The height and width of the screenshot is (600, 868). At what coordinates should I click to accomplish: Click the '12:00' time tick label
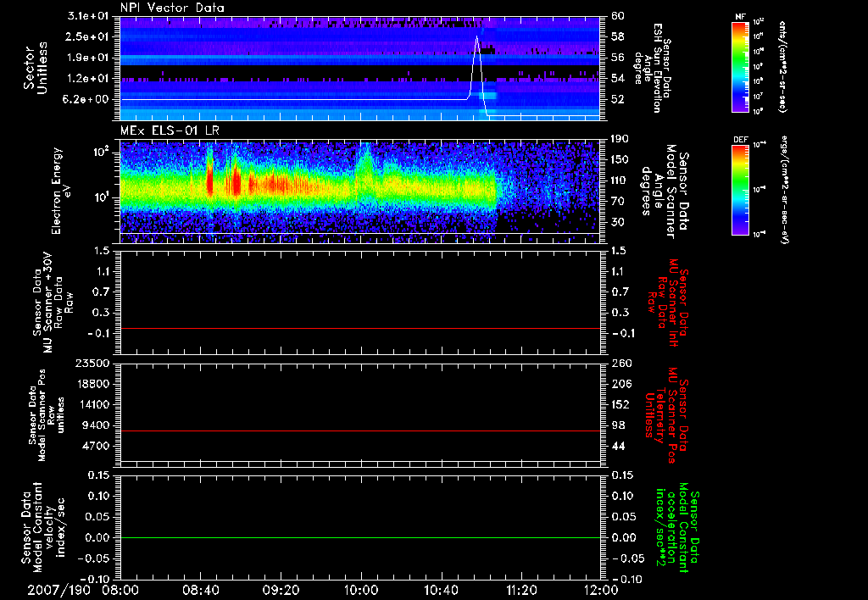(x=601, y=590)
